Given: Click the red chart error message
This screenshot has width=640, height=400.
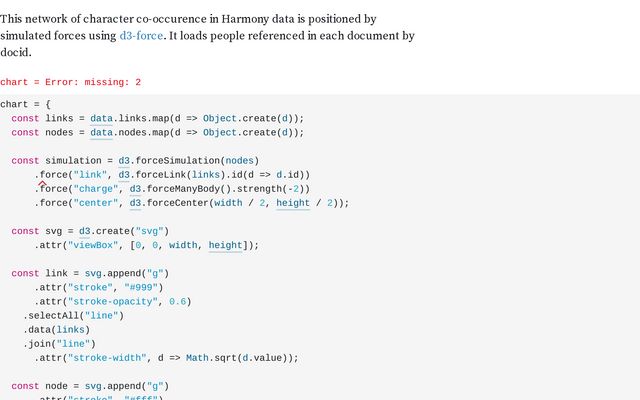Looking at the screenshot, I should pyautogui.click(x=70, y=82).
